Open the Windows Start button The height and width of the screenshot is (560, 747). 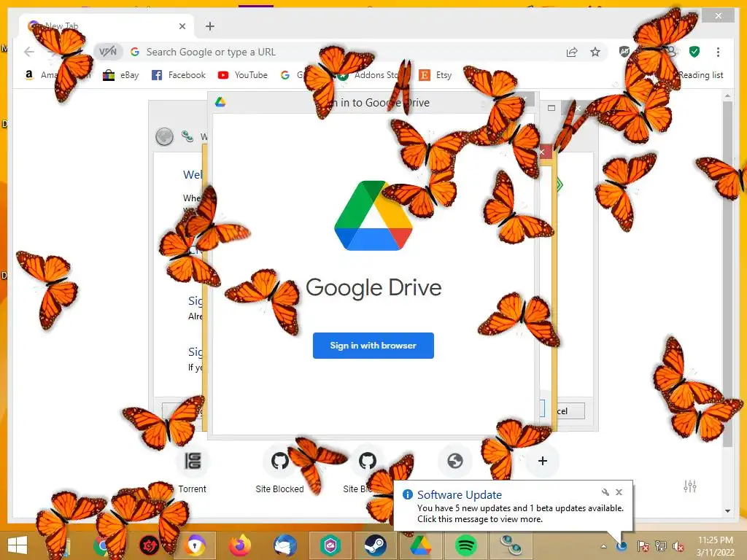(18, 545)
